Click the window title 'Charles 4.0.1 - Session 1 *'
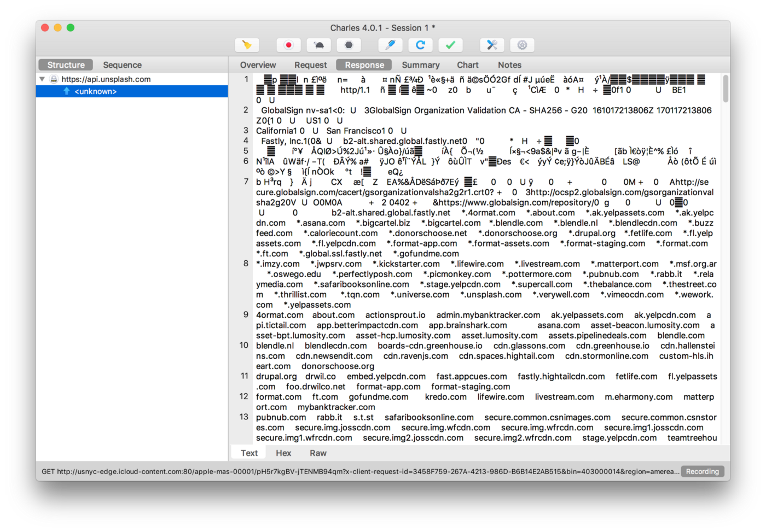Image resolution: width=766 pixels, height=532 pixels. click(382, 28)
